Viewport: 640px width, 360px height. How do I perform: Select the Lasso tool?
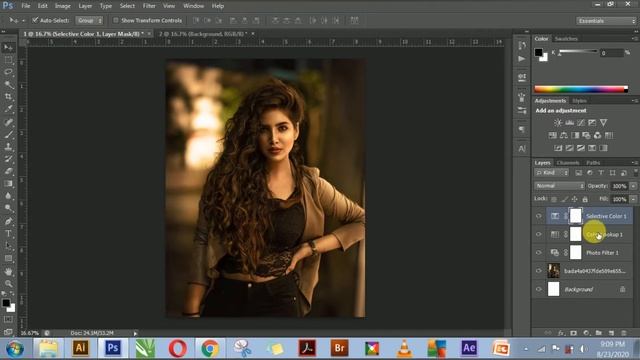pyautogui.click(x=8, y=72)
